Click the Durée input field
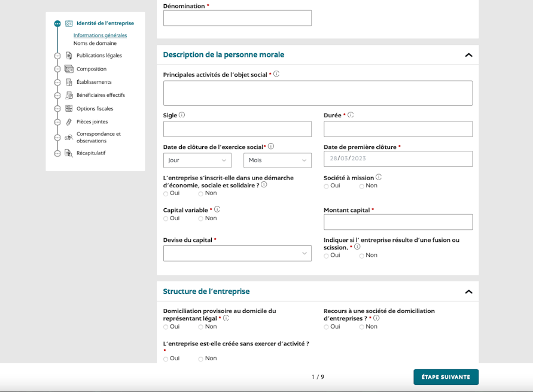This screenshot has height=392, width=533. pos(398,129)
